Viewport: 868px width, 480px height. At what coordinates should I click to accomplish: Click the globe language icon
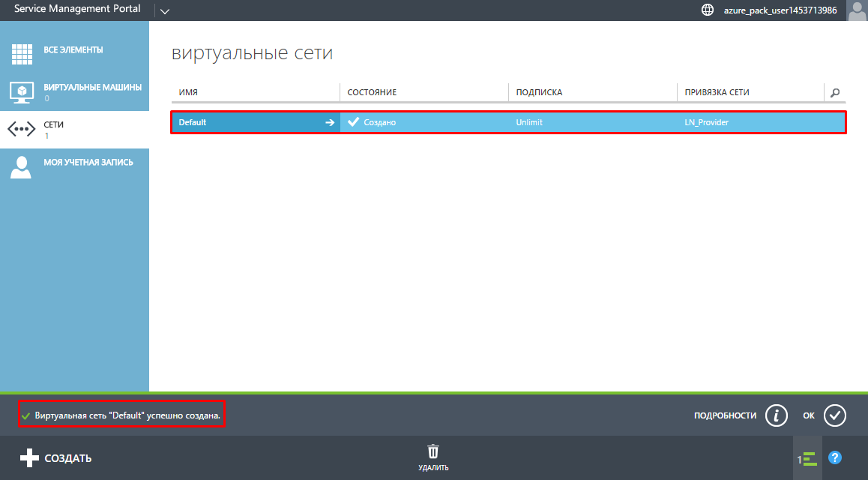707,10
